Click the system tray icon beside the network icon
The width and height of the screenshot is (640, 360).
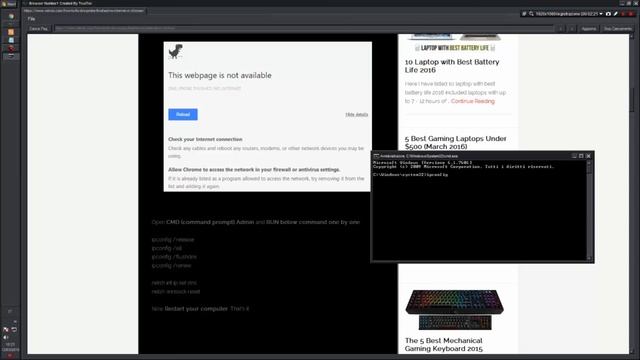(x=14, y=329)
